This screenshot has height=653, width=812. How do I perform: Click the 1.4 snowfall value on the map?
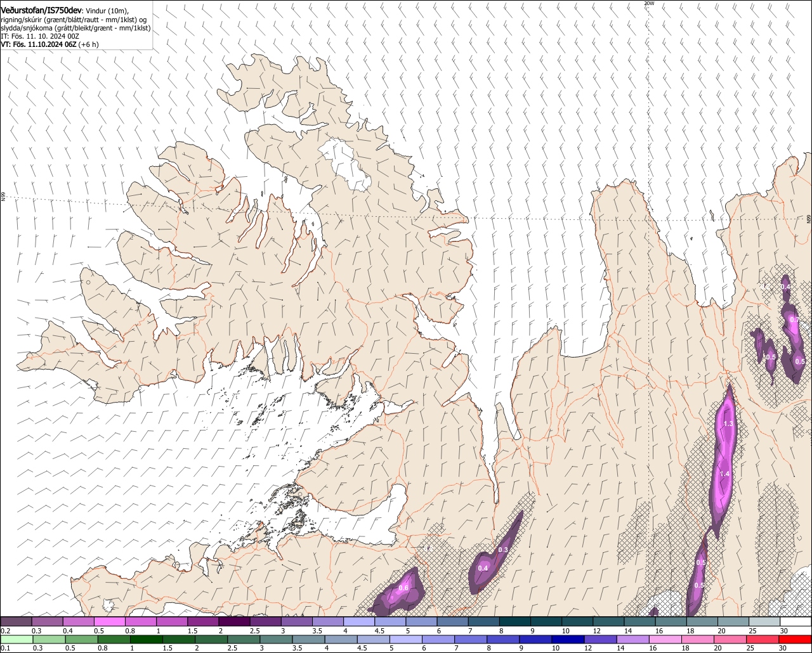[x=726, y=474]
